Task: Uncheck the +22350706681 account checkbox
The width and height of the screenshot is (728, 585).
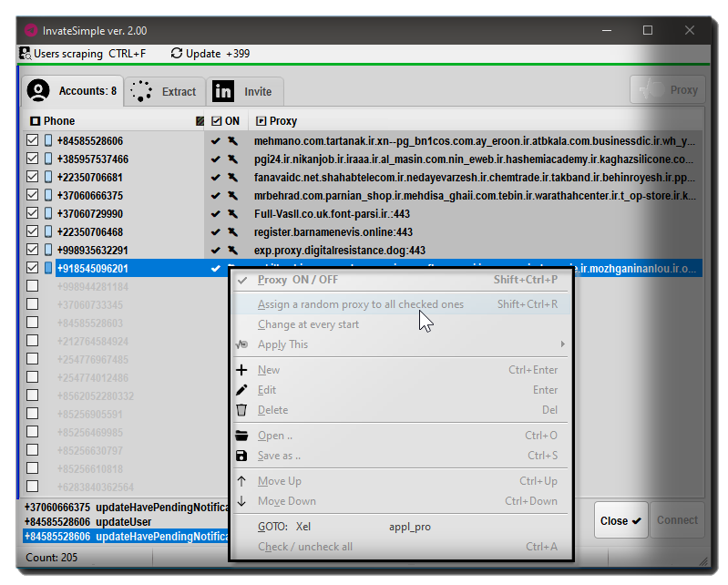Action: 32,177
